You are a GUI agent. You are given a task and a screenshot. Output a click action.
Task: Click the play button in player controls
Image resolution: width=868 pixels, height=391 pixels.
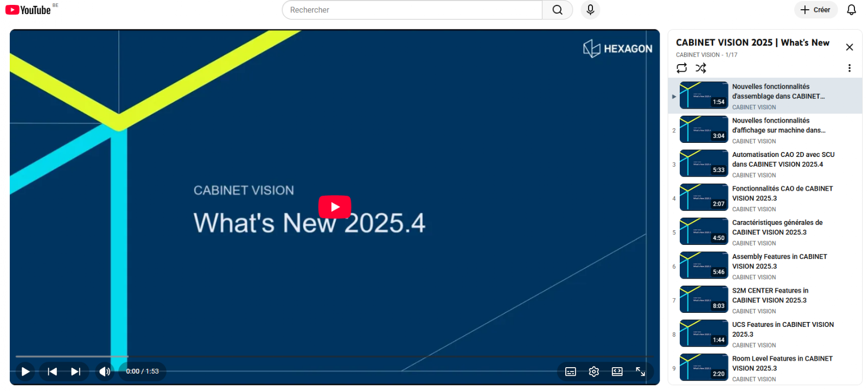point(25,371)
